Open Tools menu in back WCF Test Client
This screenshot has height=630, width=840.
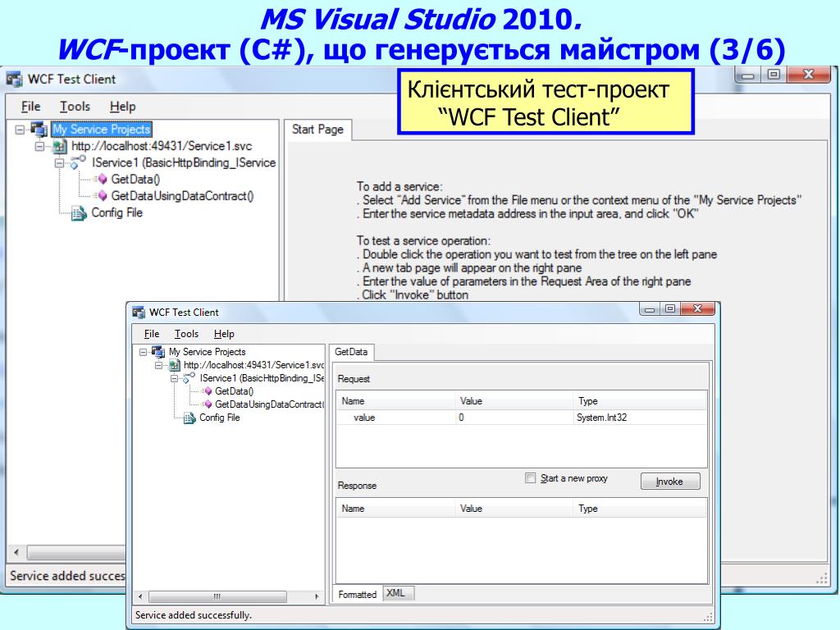point(75,107)
